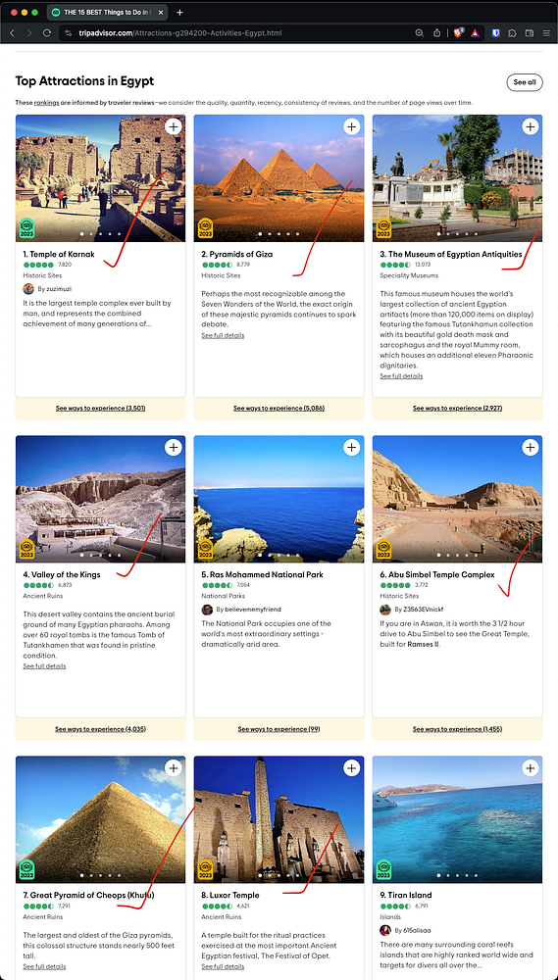Open the extensions puzzle icon
Viewport: 558px width, 980px height.
[x=512, y=33]
